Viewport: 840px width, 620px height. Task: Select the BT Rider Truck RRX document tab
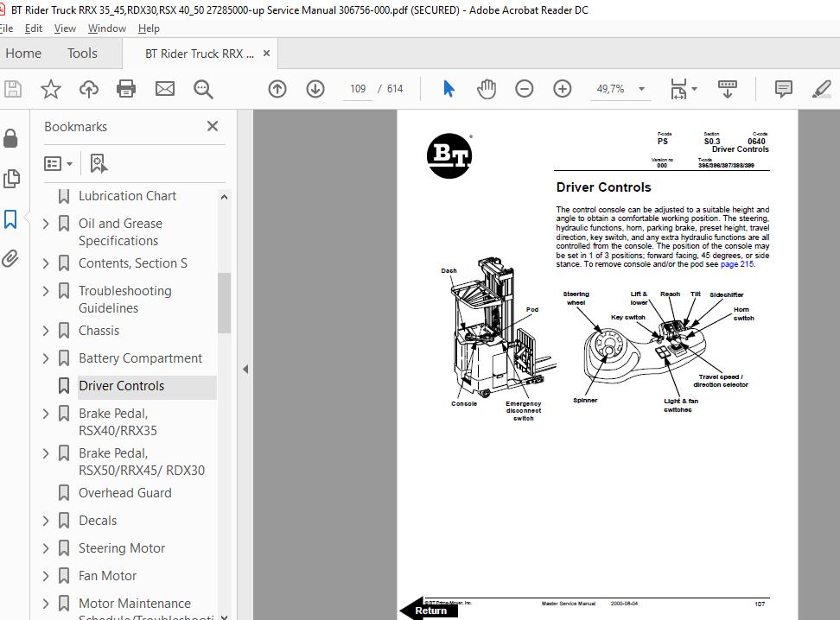click(x=200, y=54)
